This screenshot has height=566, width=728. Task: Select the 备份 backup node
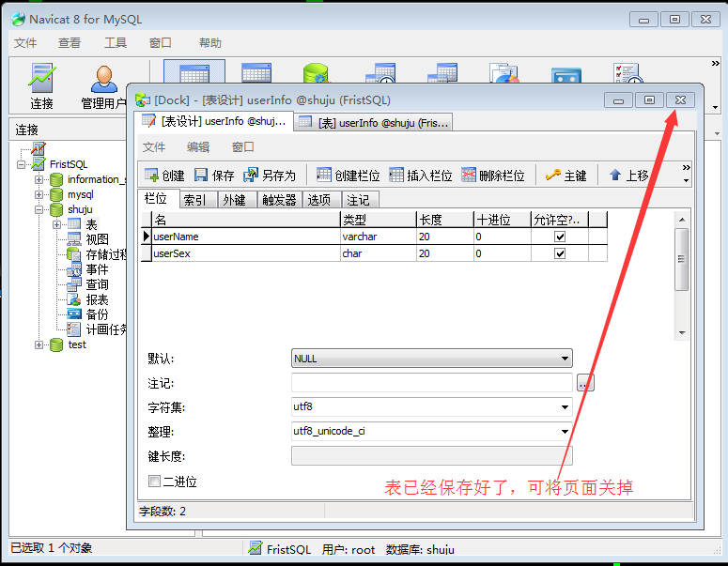click(97, 314)
